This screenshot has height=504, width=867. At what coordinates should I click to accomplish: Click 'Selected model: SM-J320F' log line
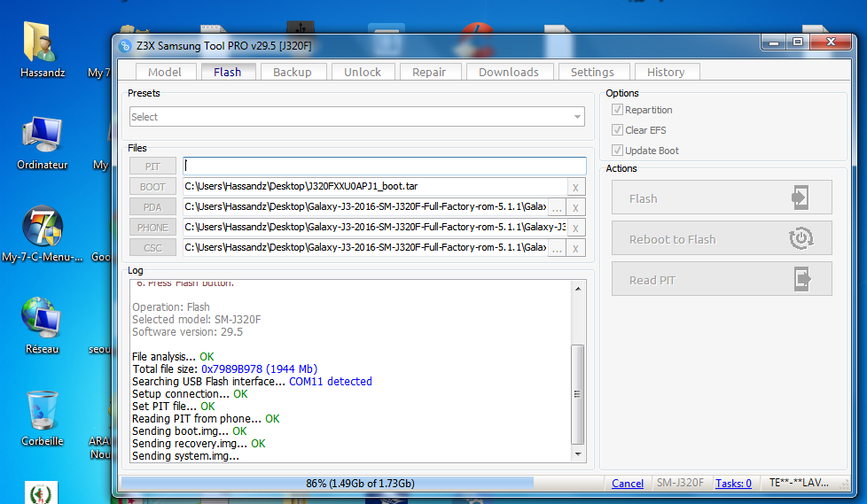tap(196, 320)
